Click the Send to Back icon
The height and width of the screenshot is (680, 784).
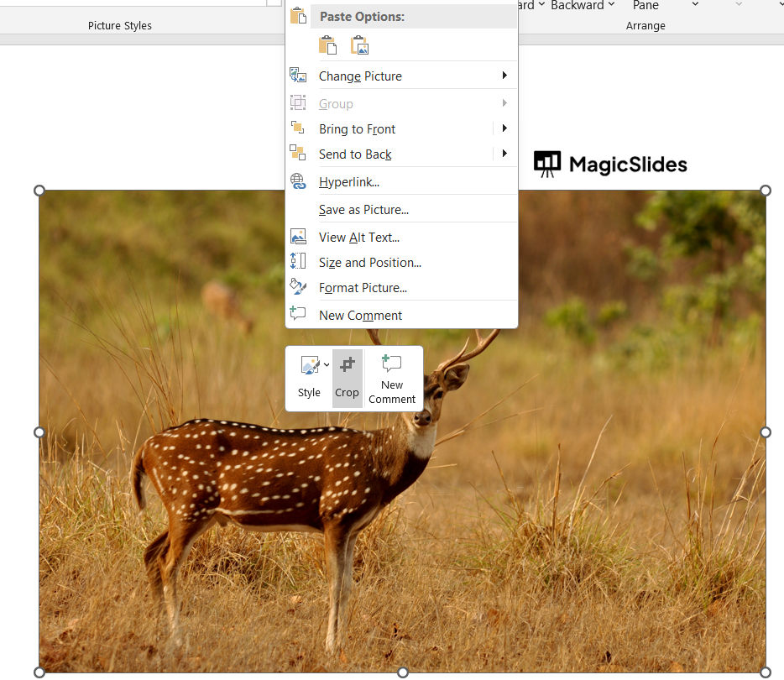tap(298, 153)
